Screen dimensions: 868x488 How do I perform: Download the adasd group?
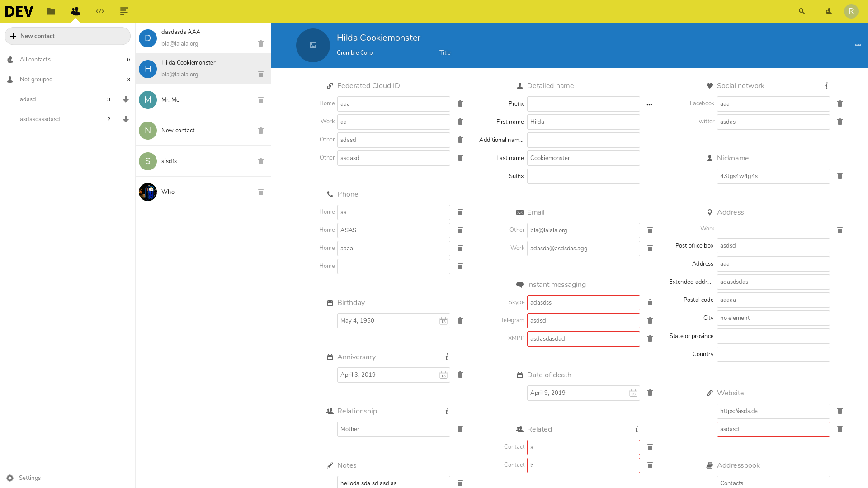[x=126, y=99]
